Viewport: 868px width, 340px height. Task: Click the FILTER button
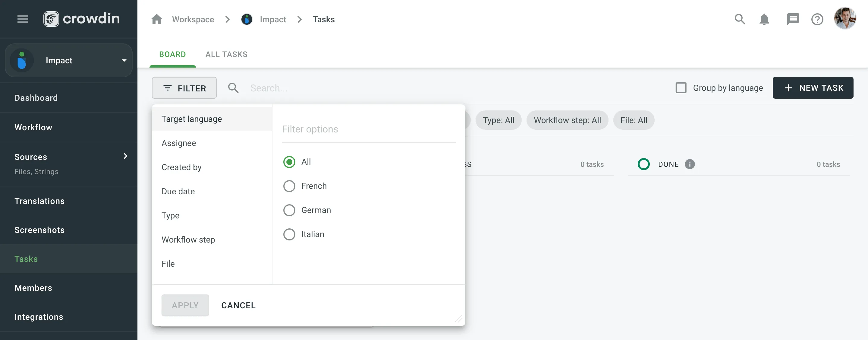coord(184,88)
